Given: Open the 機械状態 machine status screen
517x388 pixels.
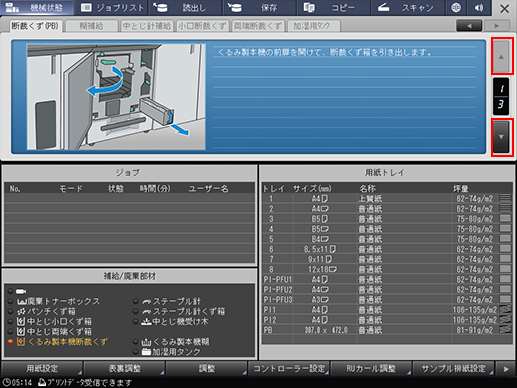Looking at the screenshot, I should (x=37, y=8).
